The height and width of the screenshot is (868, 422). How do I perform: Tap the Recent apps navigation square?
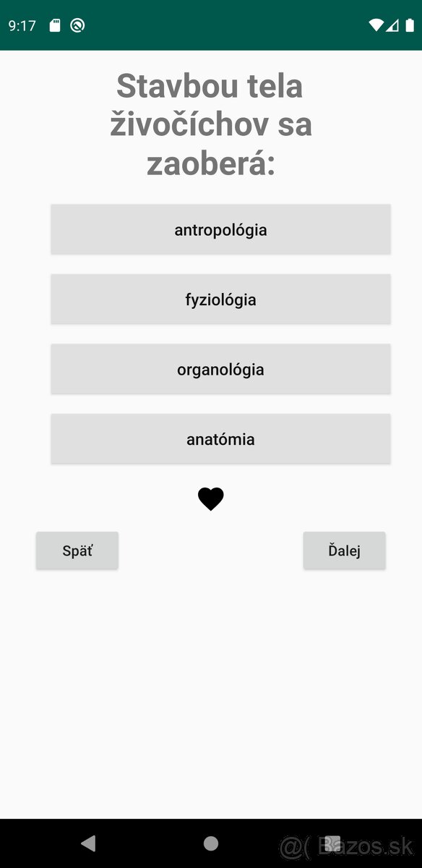(x=334, y=843)
